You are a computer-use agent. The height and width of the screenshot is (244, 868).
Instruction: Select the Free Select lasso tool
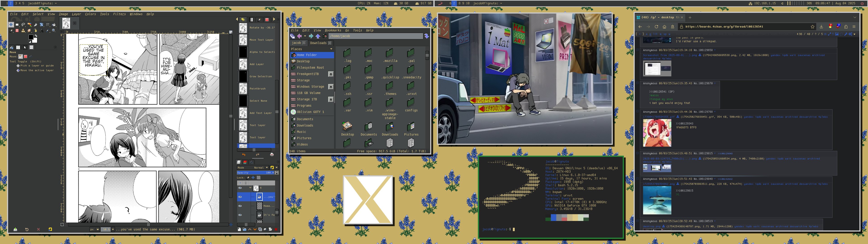pos(23,25)
